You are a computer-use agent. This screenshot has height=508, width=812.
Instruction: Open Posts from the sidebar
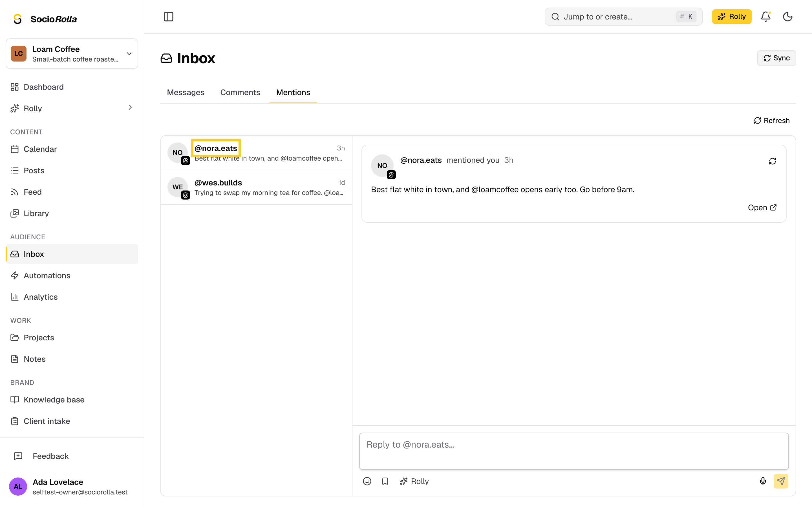pyautogui.click(x=72, y=171)
